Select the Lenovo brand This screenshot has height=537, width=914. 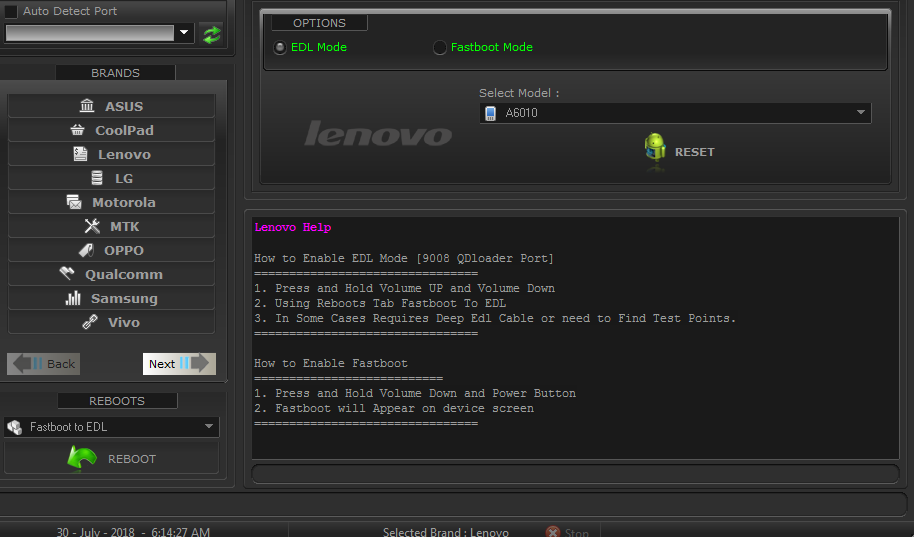(x=111, y=154)
